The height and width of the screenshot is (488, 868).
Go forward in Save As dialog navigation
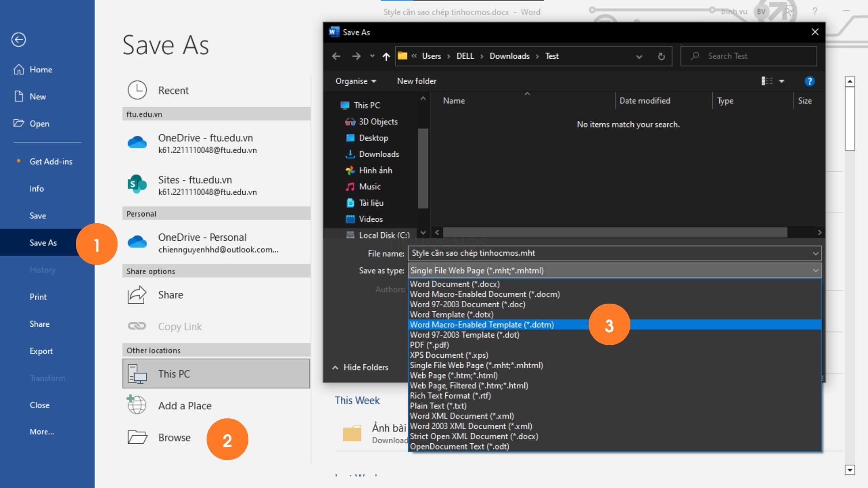pyautogui.click(x=356, y=56)
